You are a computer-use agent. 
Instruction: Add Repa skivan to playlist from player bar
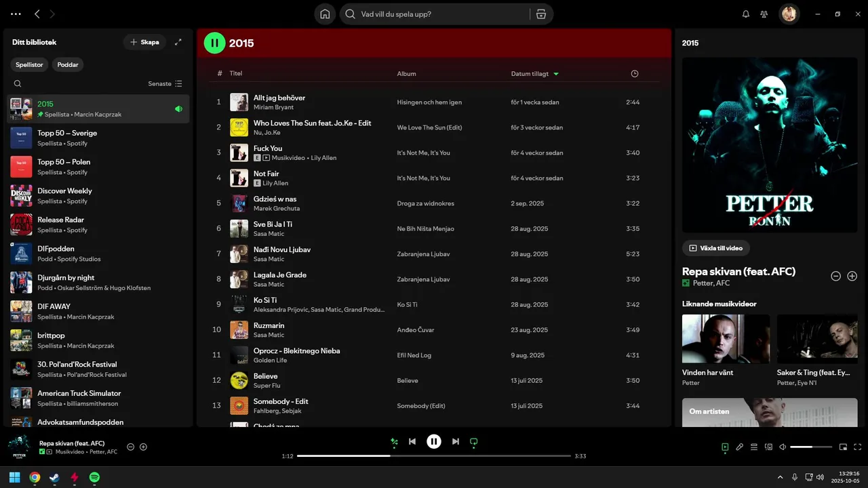(143, 447)
